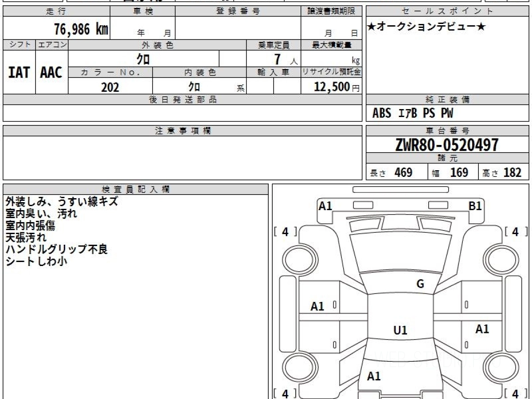Viewport: 532px width, 399px height.
Task: Click the G mark on the windshield
Action: [x=420, y=284]
